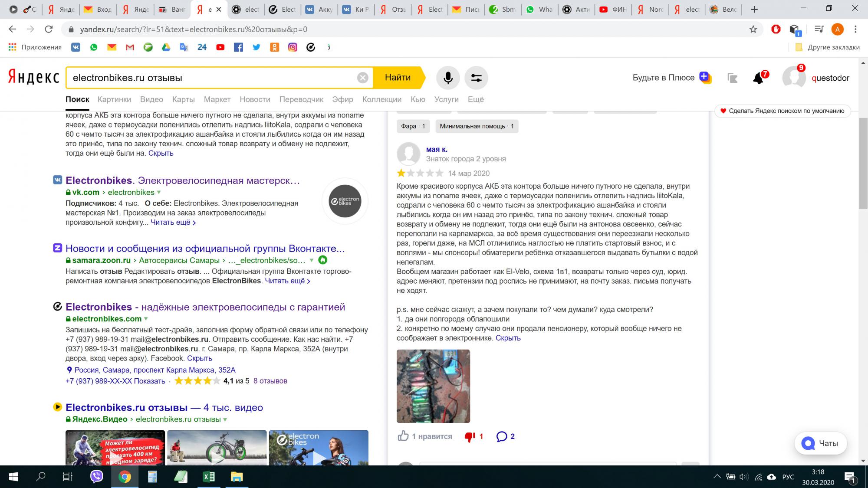Click the questodor user avatar
This screenshot has width=868, height=488.
point(794,78)
